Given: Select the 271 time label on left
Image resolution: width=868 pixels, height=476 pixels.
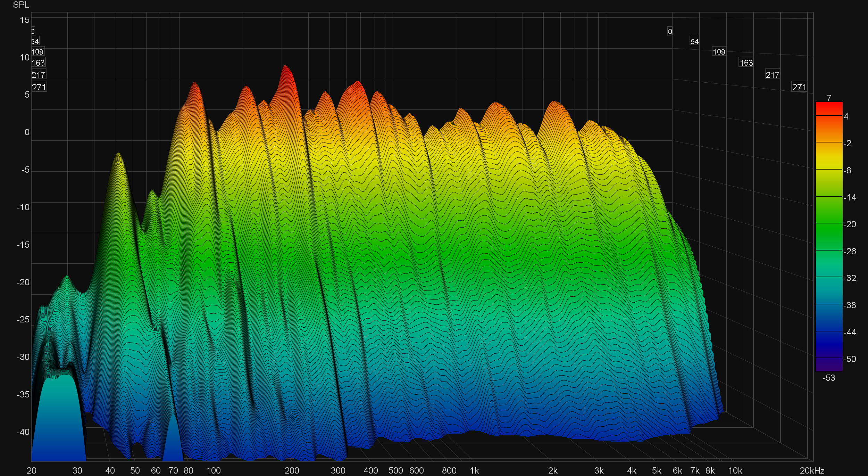Looking at the screenshot, I should (x=39, y=87).
